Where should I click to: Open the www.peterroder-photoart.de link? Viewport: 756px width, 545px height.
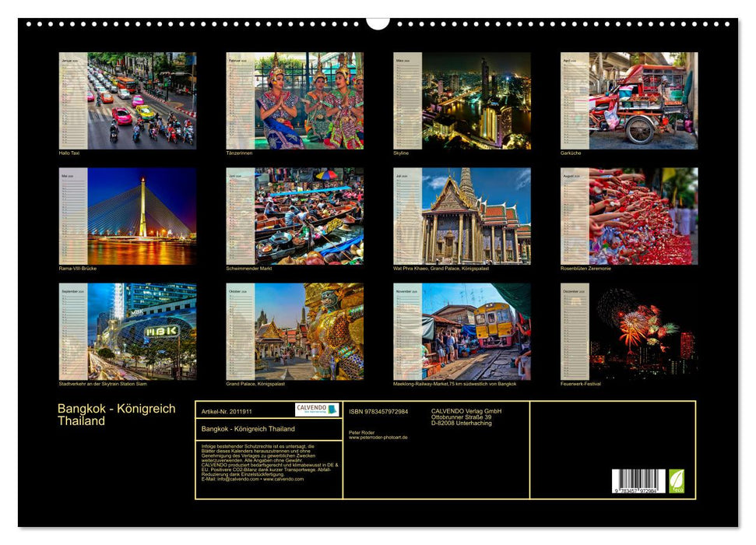378,438
